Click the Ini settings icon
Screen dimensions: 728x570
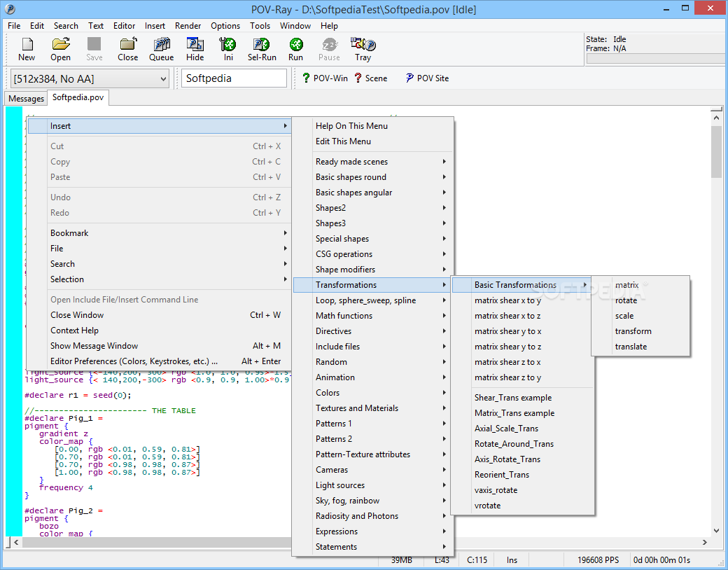[228, 49]
